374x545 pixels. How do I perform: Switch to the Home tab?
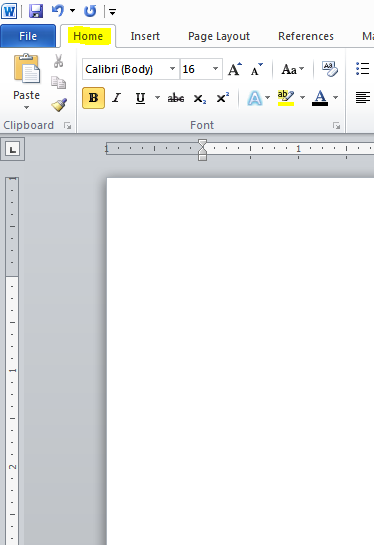point(88,36)
